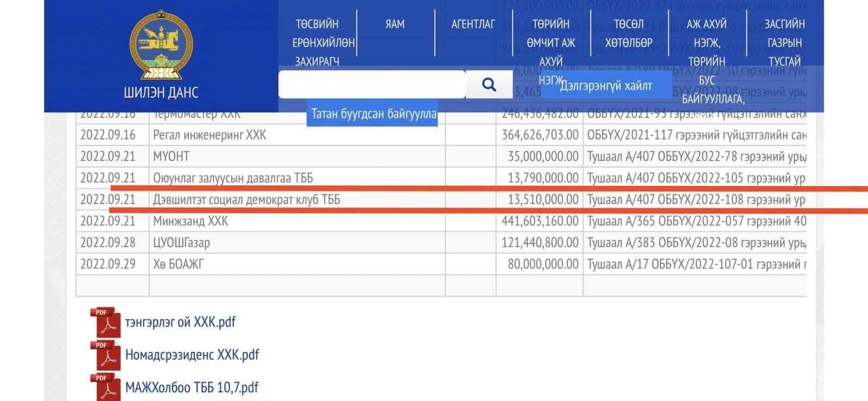This screenshot has width=868, height=401.
Task: Click PDF icon beside тэнгэрлэг ой ХХК
Action: [105, 322]
